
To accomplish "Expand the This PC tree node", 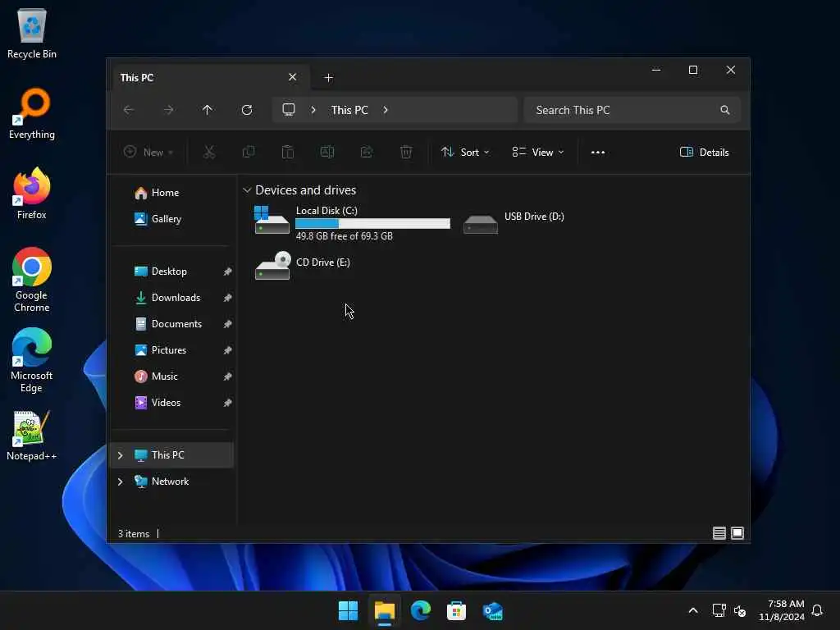I will [x=120, y=455].
